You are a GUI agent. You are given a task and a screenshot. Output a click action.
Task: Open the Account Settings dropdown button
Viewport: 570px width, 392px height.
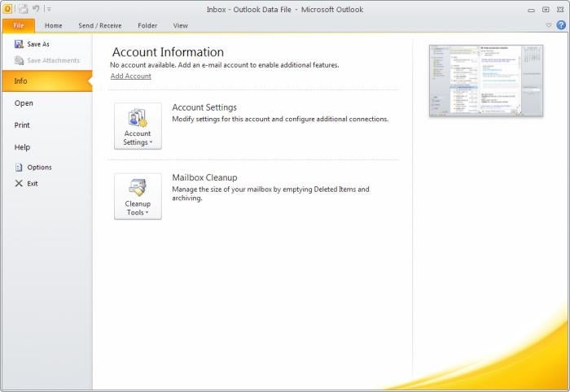138,126
